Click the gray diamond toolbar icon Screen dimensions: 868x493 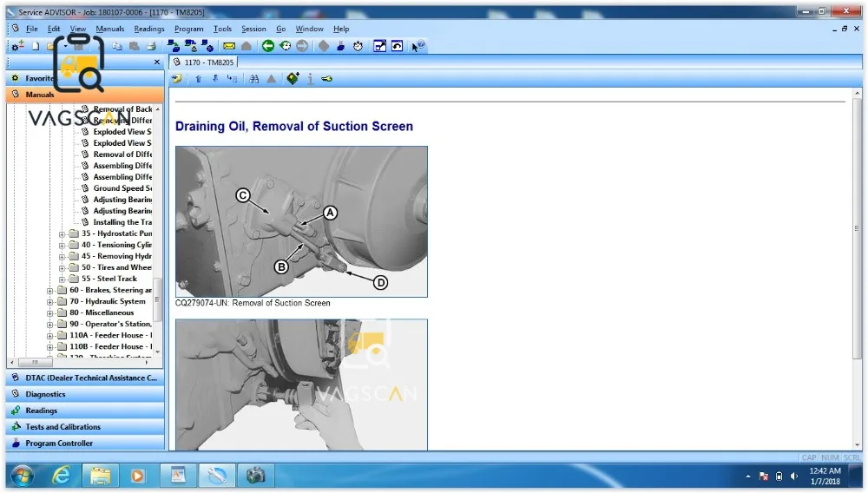[x=324, y=46]
